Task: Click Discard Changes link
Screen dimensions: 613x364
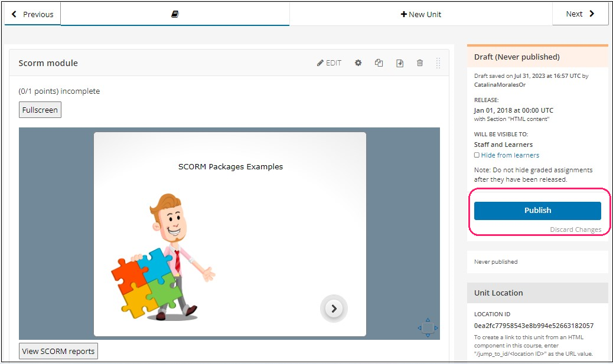Action: pyautogui.click(x=575, y=229)
